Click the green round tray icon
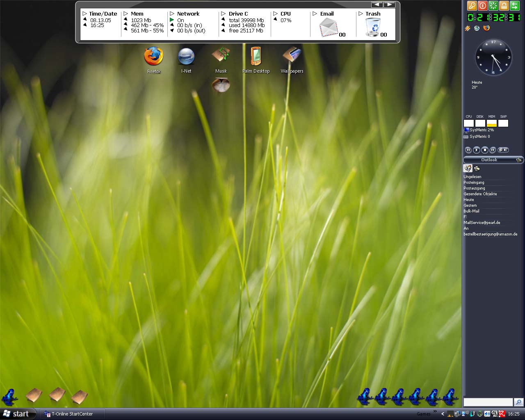The width and height of the screenshot is (525, 420). click(480, 414)
